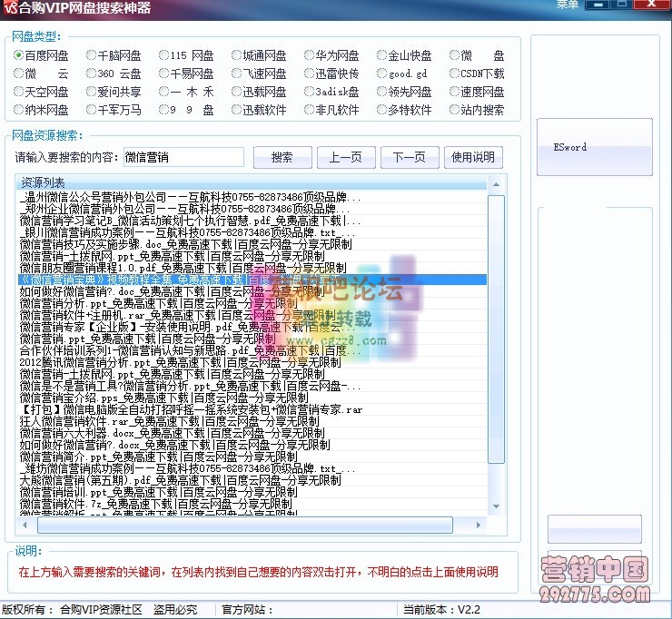Viewport: 672px width, 619px height.
Task: Click the horizontal scrollbar thumb
Action: pyautogui.click(x=245, y=525)
